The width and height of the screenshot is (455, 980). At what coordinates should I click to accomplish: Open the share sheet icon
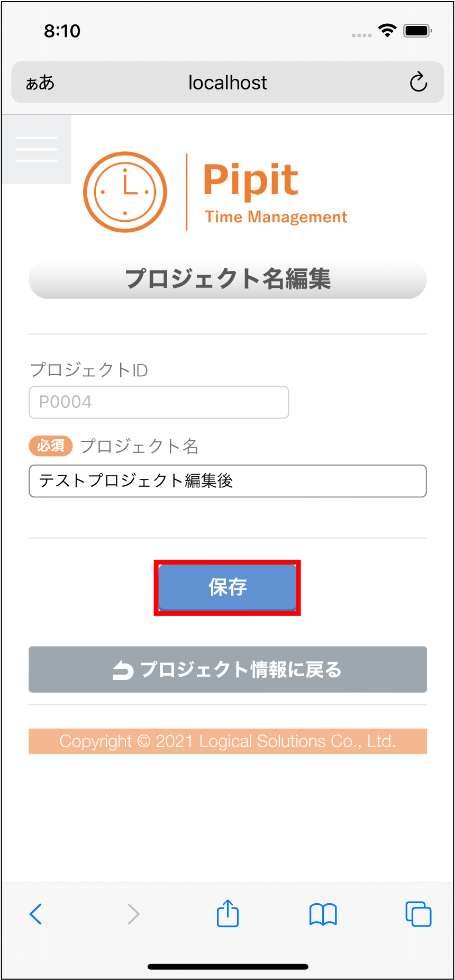point(228,913)
